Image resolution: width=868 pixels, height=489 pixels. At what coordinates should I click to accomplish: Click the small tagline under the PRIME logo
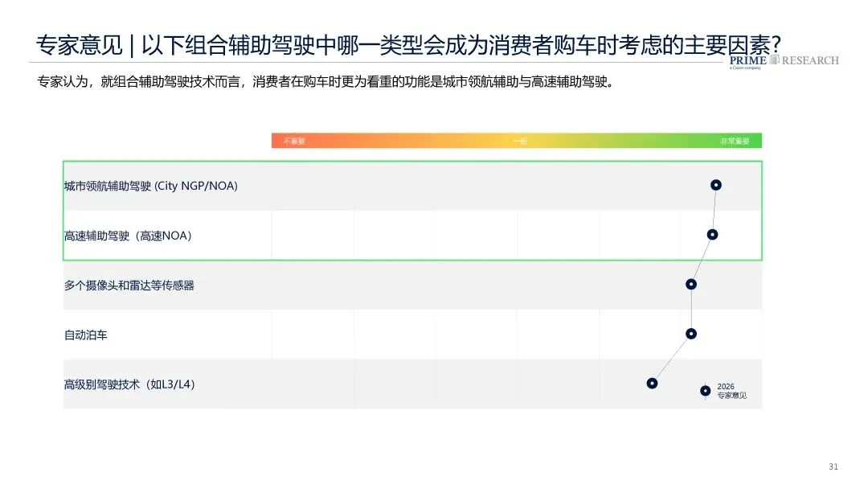pyautogui.click(x=743, y=68)
